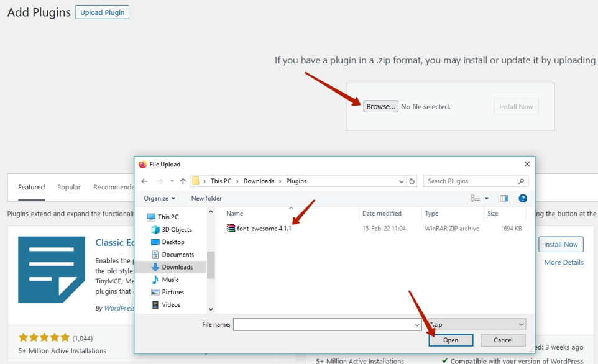Click Plugins in the address breadcrumb

point(297,181)
